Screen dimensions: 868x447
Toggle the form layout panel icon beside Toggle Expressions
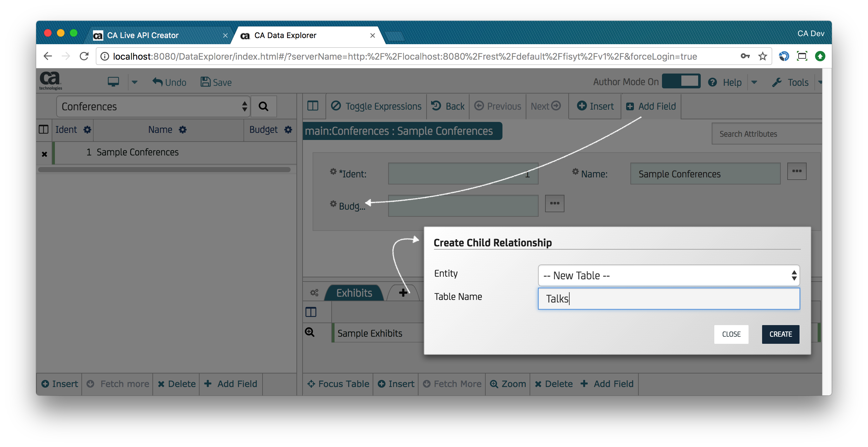(313, 106)
